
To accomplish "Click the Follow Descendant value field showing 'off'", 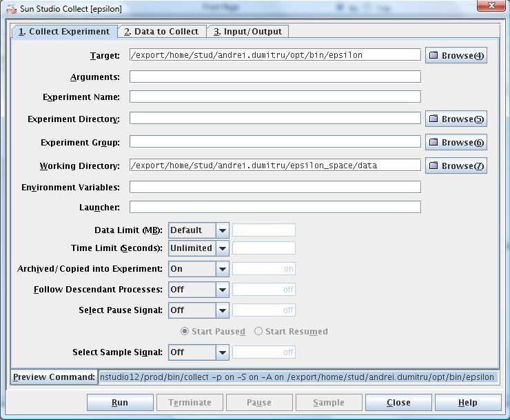I will point(264,290).
